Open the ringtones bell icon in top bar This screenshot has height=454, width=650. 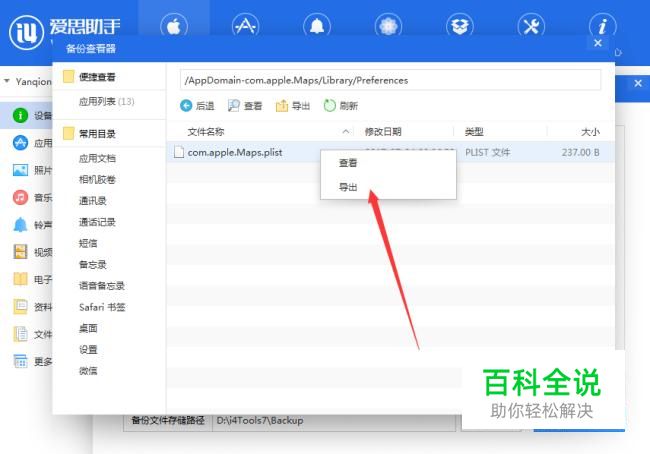pyautogui.click(x=317, y=27)
